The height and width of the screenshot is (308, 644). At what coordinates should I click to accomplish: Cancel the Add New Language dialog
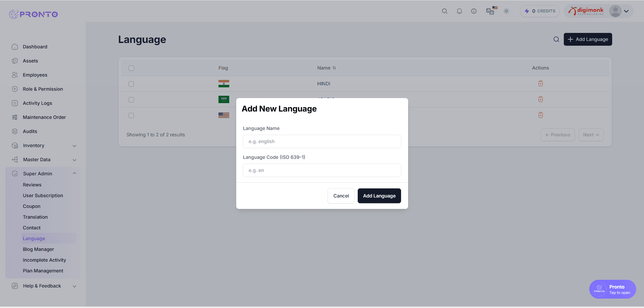pyautogui.click(x=341, y=196)
